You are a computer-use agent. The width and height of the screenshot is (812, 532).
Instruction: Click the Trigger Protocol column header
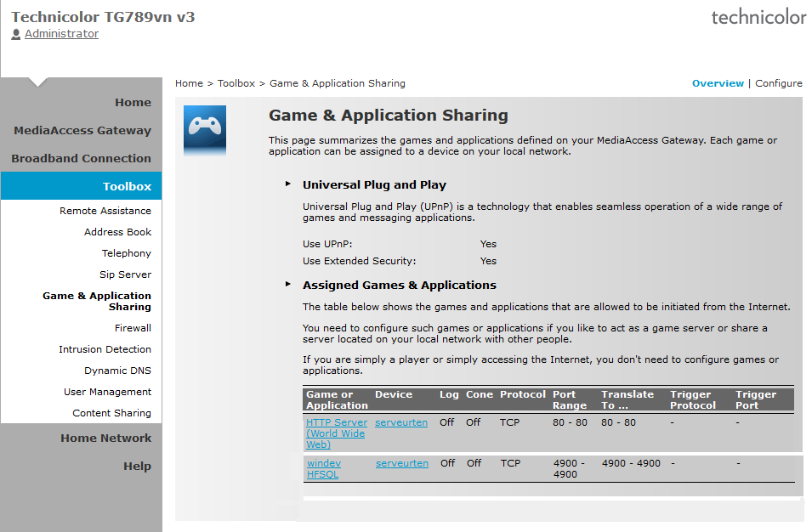pos(693,399)
